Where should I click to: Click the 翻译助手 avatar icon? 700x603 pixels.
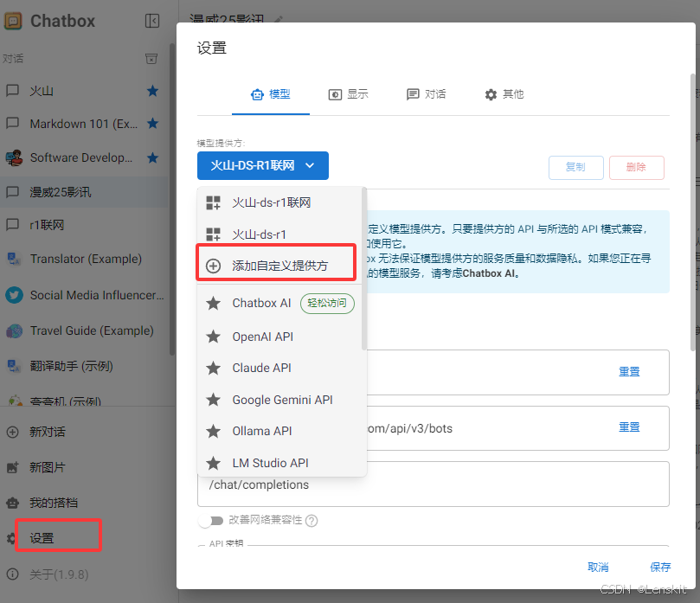pos(14,366)
